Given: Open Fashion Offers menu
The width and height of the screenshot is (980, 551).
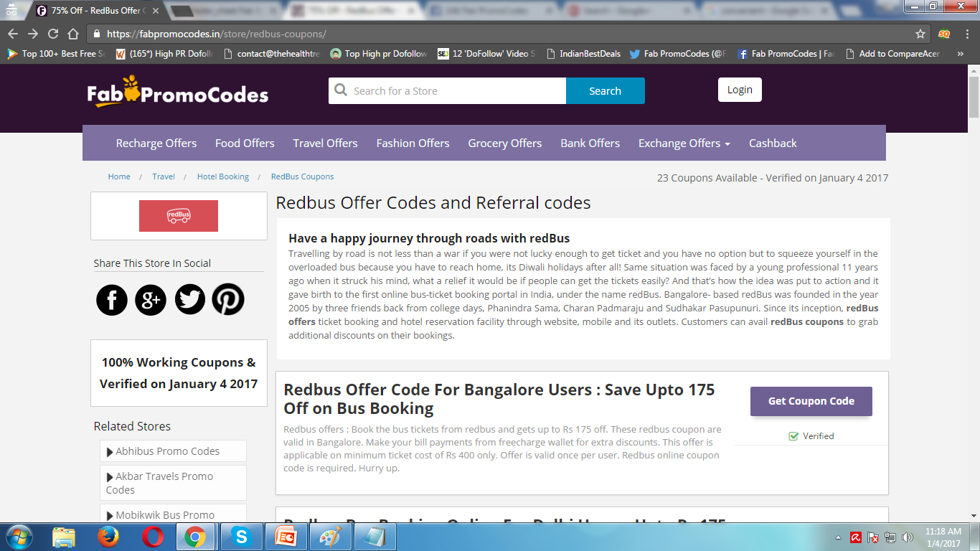Looking at the screenshot, I should (x=413, y=143).
